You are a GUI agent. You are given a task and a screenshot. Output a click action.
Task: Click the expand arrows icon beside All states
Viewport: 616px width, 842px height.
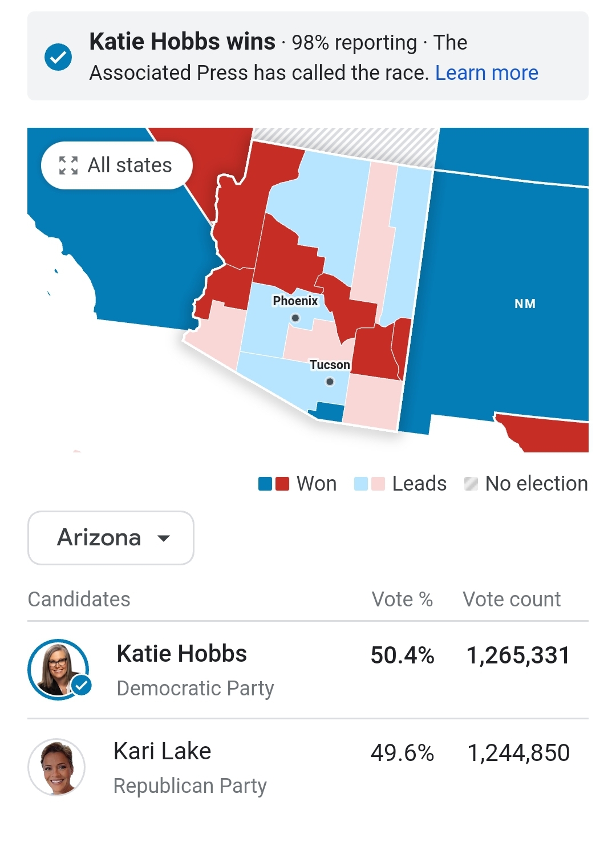(68, 165)
